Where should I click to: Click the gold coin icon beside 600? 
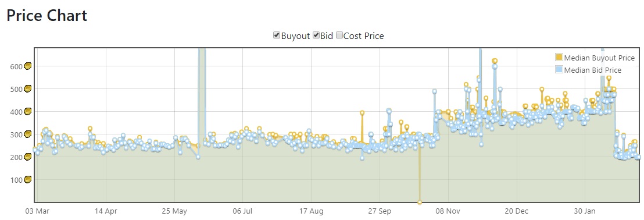click(28, 66)
